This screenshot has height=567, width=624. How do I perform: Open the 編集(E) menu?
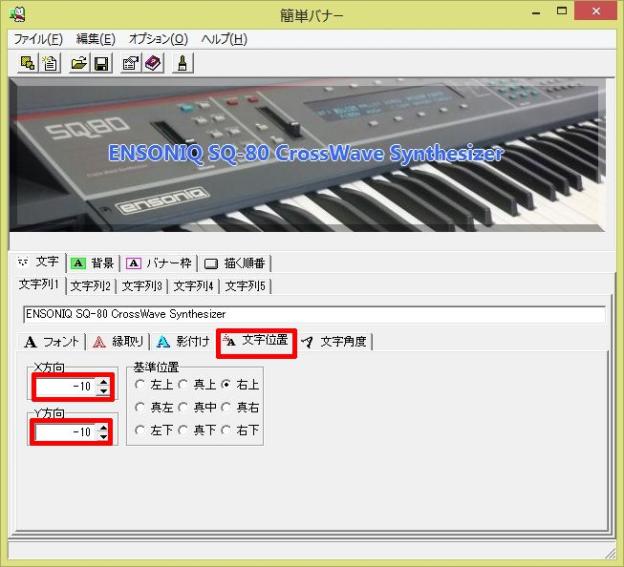point(96,39)
